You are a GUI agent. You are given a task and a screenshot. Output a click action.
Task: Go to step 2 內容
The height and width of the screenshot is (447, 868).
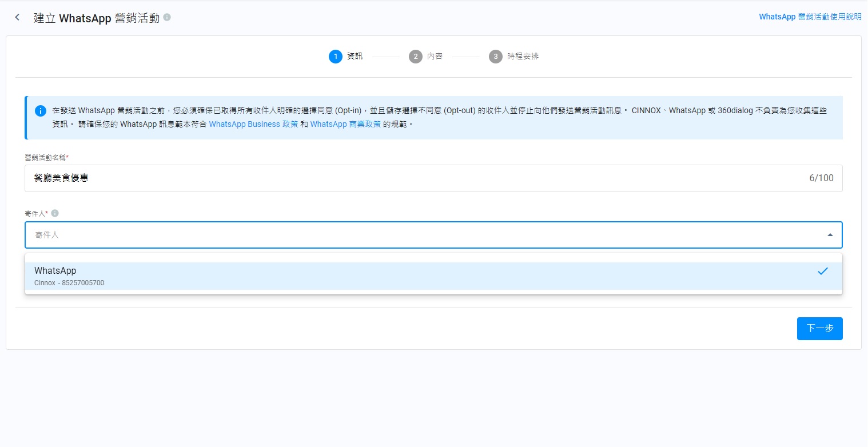(425, 57)
